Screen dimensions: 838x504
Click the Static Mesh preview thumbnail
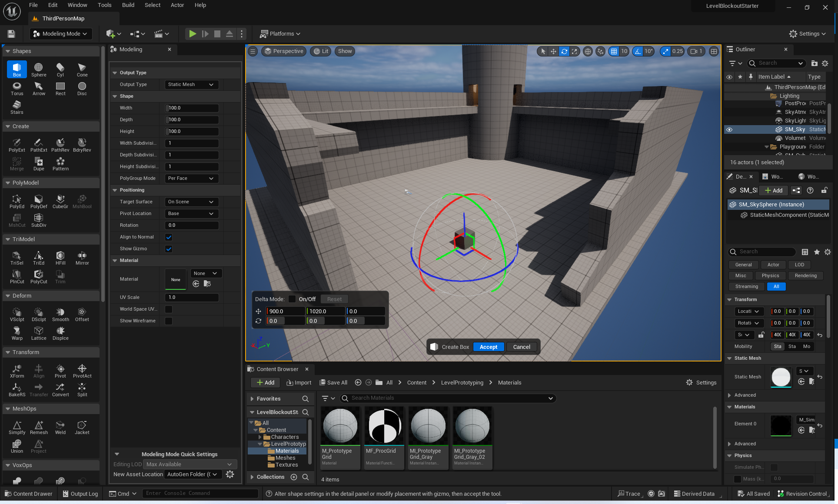coord(781,377)
